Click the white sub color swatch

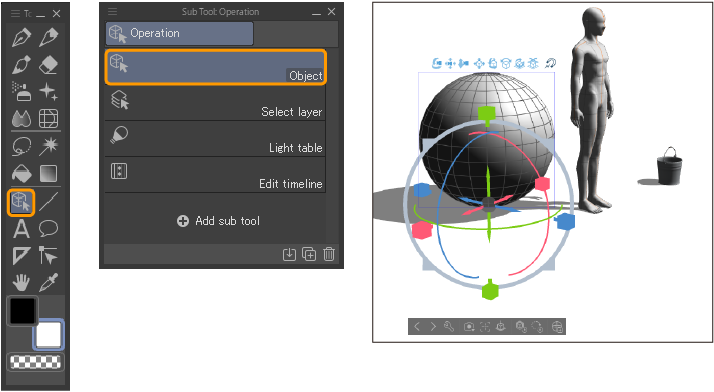[x=49, y=335]
